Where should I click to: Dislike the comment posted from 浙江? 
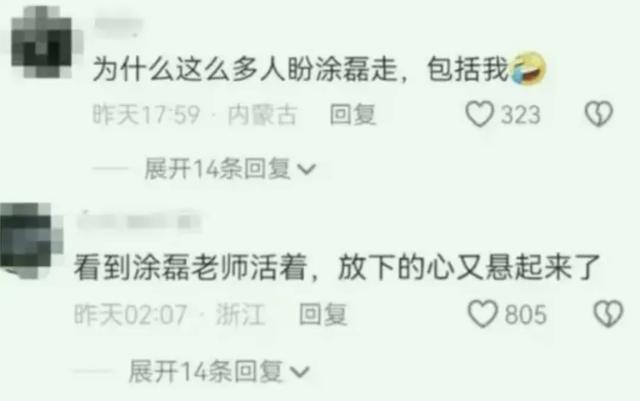click(x=608, y=314)
